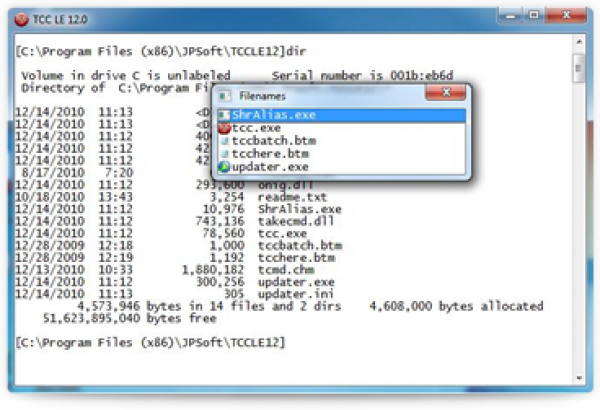Choose tccbatch.btm in the Filenames list

341,141
